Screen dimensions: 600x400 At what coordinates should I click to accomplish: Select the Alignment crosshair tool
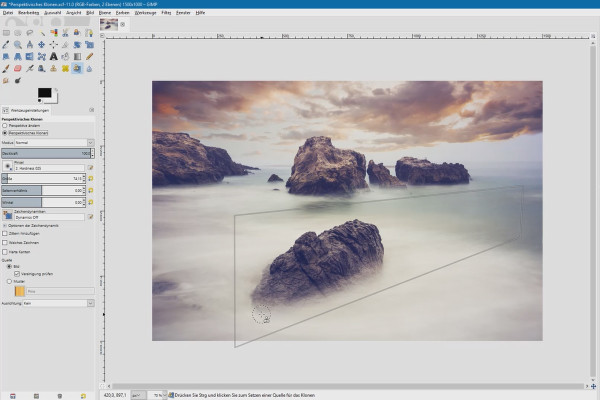(54, 45)
